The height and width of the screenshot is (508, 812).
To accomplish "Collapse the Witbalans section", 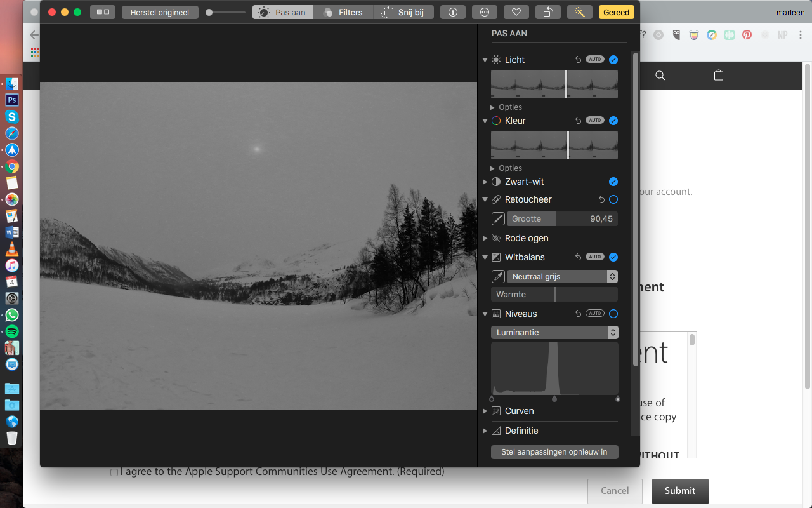I will (485, 257).
